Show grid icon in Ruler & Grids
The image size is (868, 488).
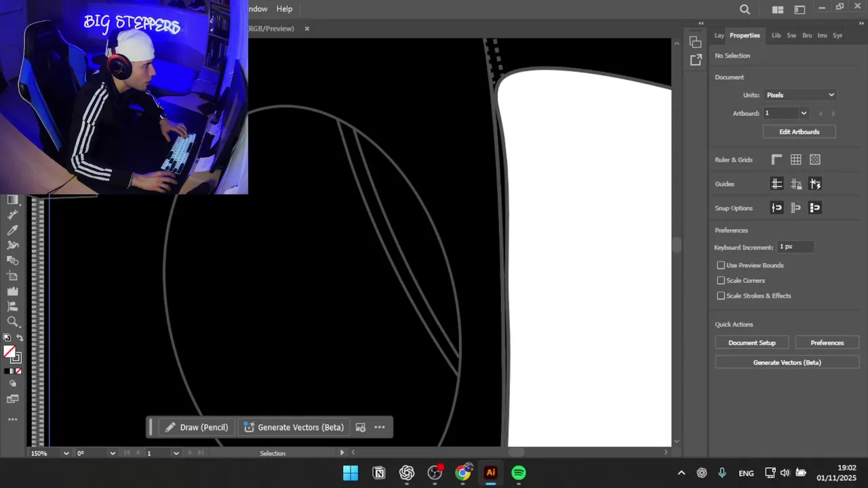(x=796, y=159)
